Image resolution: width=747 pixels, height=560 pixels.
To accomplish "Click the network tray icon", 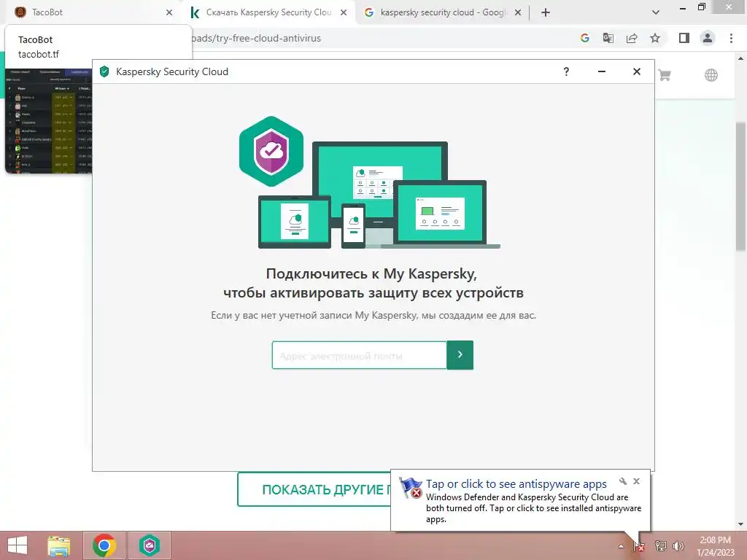I will click(x=660, y=546).
